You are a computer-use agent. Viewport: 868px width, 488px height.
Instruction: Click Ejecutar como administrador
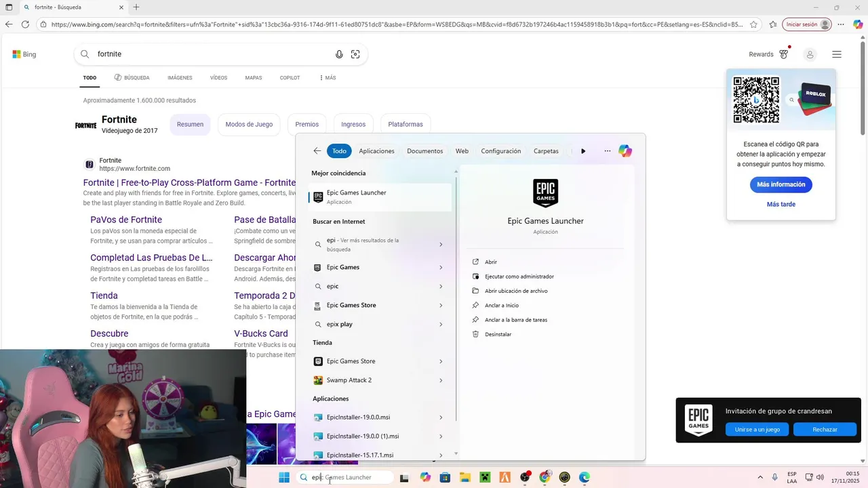[x=519, y=277]
